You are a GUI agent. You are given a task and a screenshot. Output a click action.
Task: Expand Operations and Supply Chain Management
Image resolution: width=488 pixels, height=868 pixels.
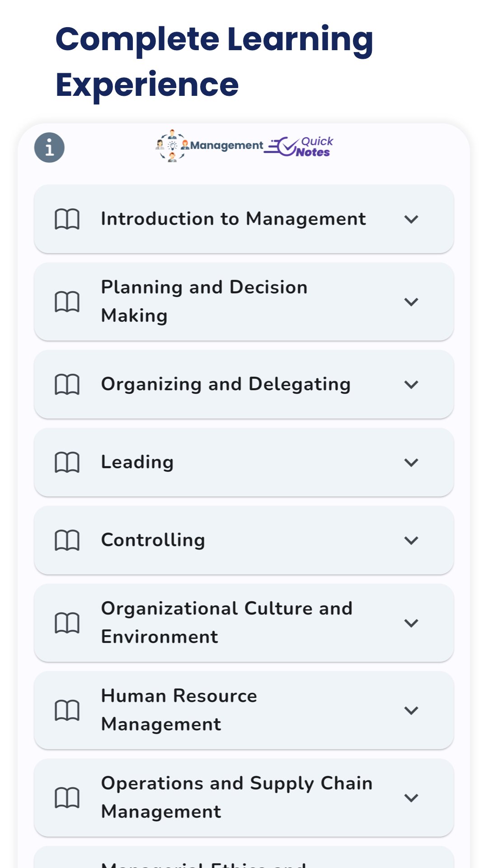[x=411, y=797]
